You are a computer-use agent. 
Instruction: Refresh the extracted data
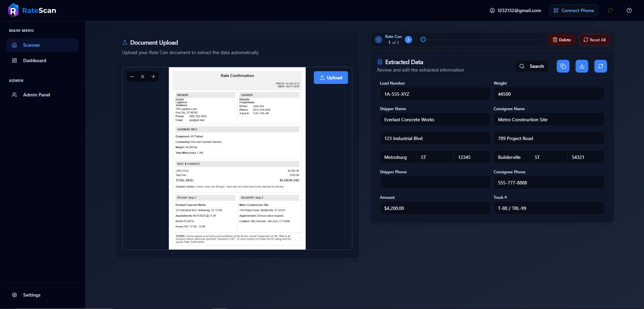pyautogui.click(x=601, y=66)
